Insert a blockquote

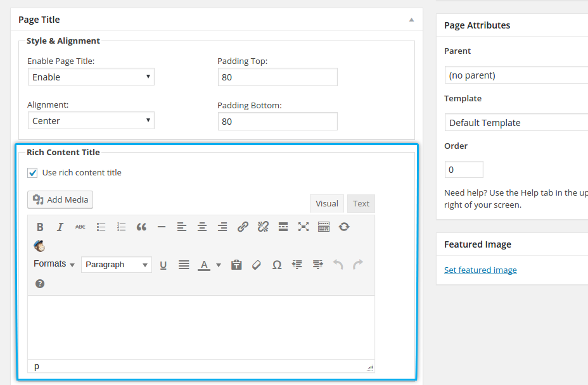[x=141, y=227]
